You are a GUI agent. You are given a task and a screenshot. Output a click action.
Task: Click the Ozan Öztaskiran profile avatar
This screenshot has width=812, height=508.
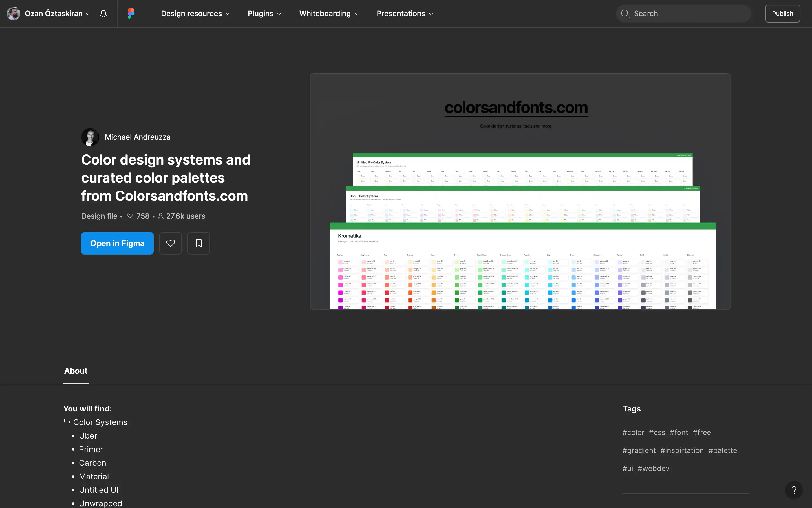click(14, 14)
